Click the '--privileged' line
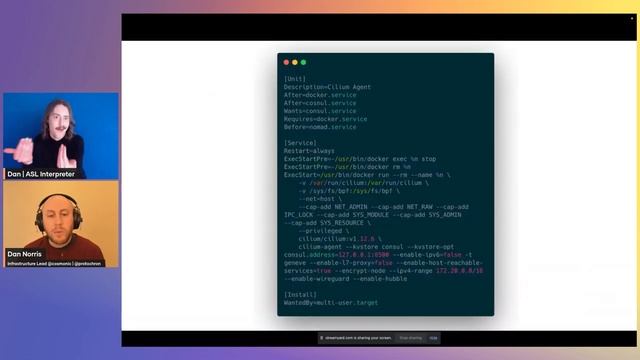Viewport: 640px width, 360px height. tap(324, 231)
